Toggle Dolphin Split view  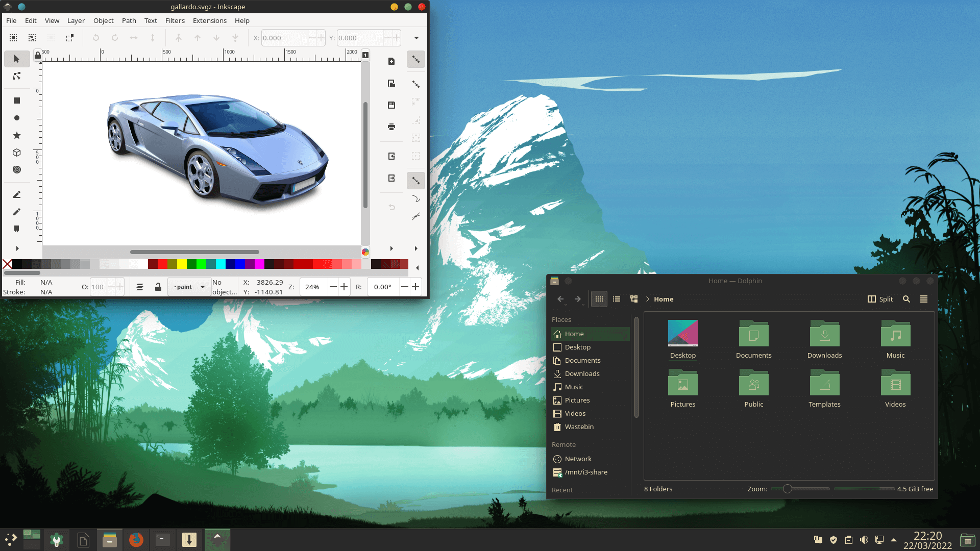click(x=880, y=299)
